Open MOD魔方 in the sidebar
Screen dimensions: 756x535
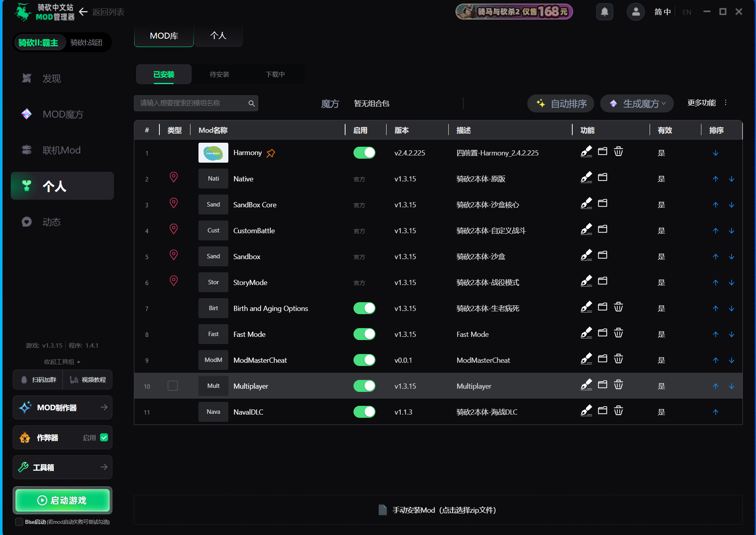point(62,114)
